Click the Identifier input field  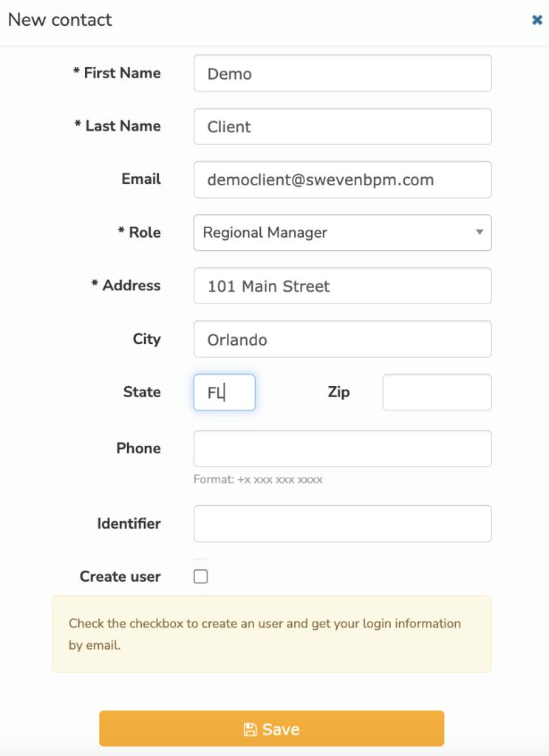tap(343, 523)
